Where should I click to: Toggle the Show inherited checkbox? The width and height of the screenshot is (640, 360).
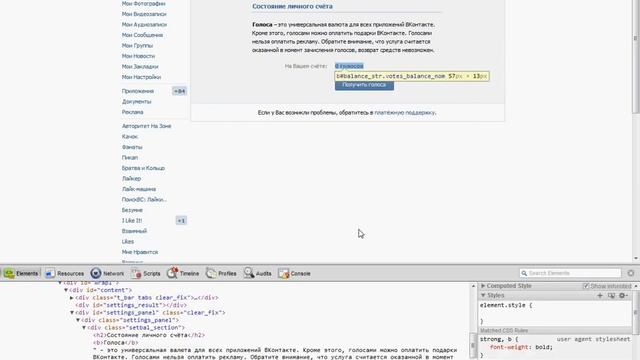(586, 286)
